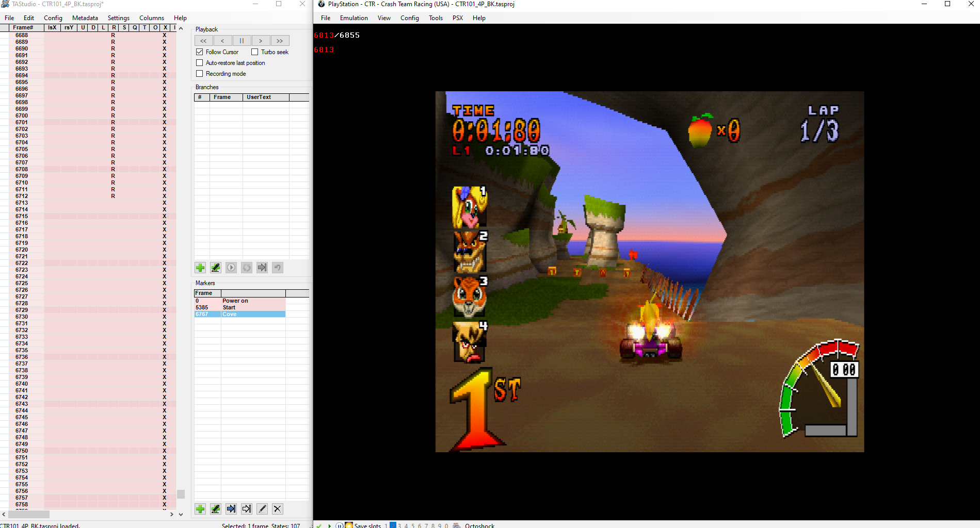
Task: Add branch with text icon in Branches
Action: 216,268
